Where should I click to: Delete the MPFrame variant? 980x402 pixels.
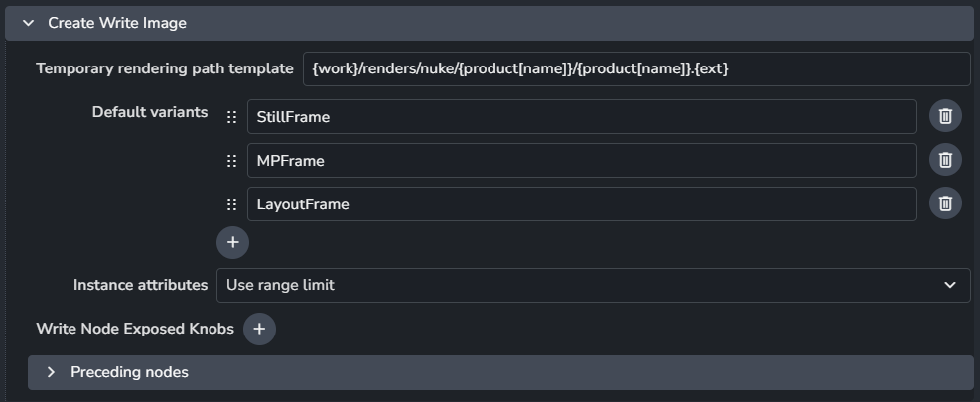click(945, 160)
